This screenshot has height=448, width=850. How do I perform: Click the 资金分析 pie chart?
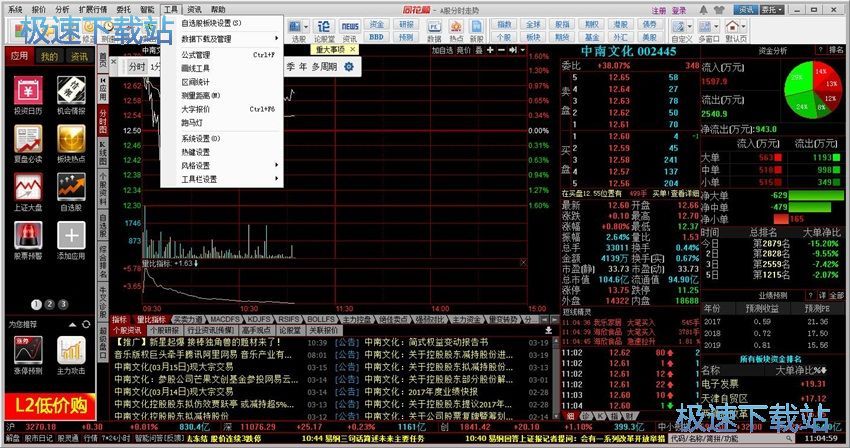tap(813, 89)
